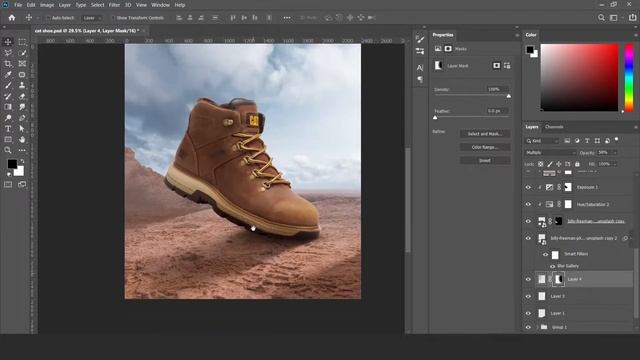Select the Zoom magnifier tool in the toolbox
Viewport: 640px width, 360px height.
[x=8, y=150]
